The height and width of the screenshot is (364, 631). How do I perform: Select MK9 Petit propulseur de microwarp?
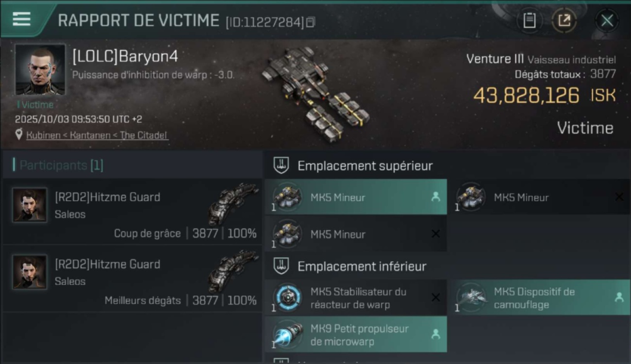[x=356, y=334]
